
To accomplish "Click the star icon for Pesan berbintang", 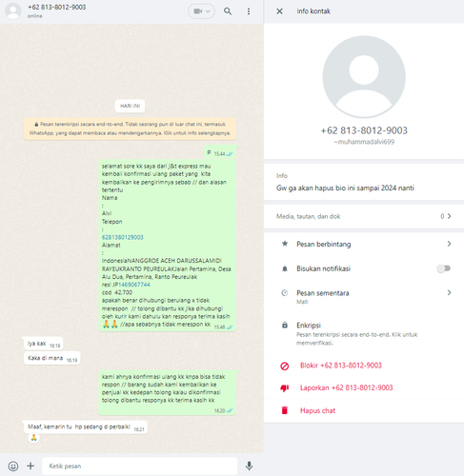I will point(285,244).
